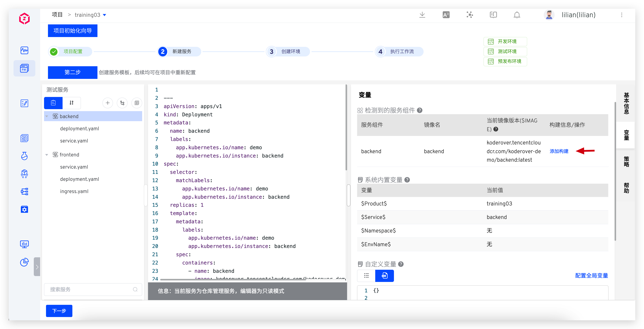Select ingress.yaml file

(x=74, y=191)
